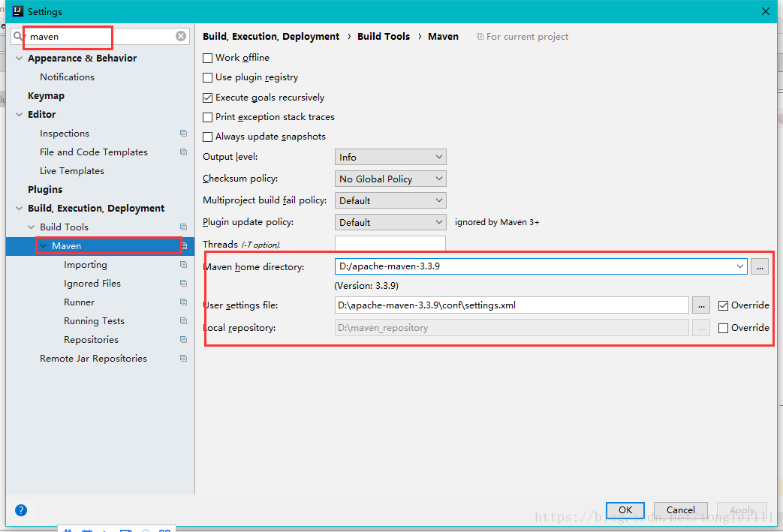Click project-level icon beside Runner
Viewport: 783px width, 532px height.
[183, 302]
